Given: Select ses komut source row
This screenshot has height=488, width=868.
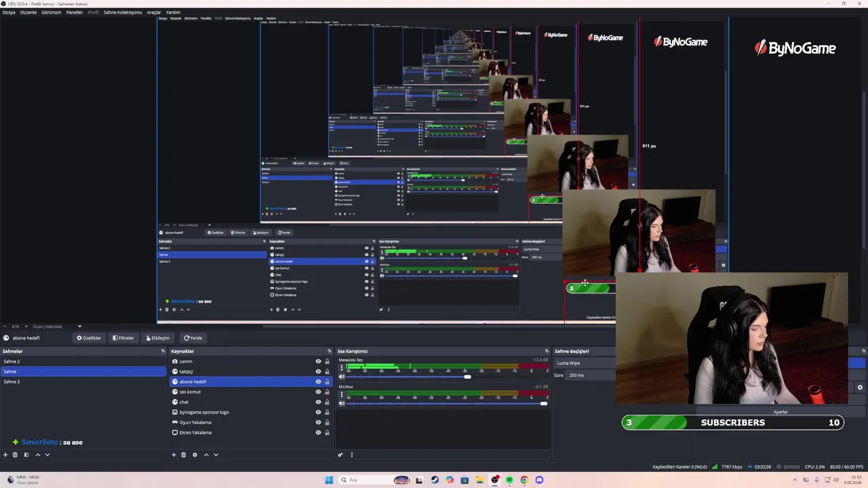Looking at the screenshot, I should (250, 392).
